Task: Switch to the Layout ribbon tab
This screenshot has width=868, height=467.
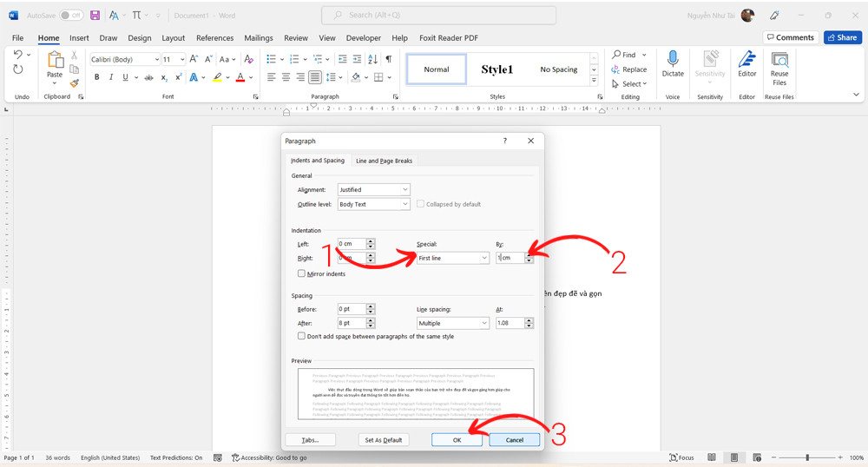Action: click(174, 37)
